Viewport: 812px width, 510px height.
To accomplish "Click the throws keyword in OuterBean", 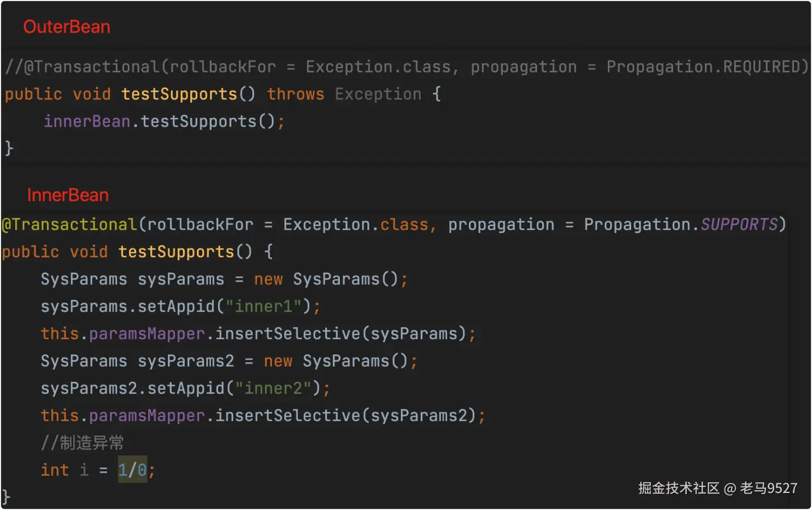I will click(x=296, y=94).
